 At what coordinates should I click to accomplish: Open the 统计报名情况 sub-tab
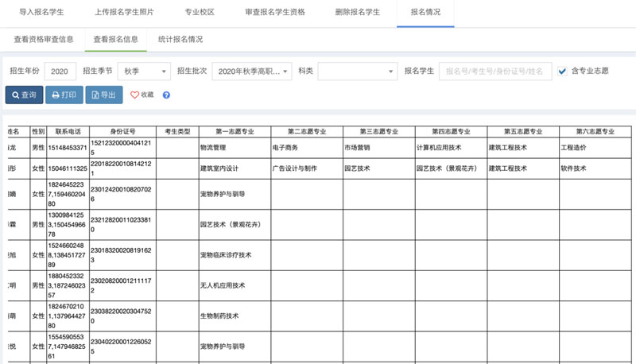(x=180, y=39)
